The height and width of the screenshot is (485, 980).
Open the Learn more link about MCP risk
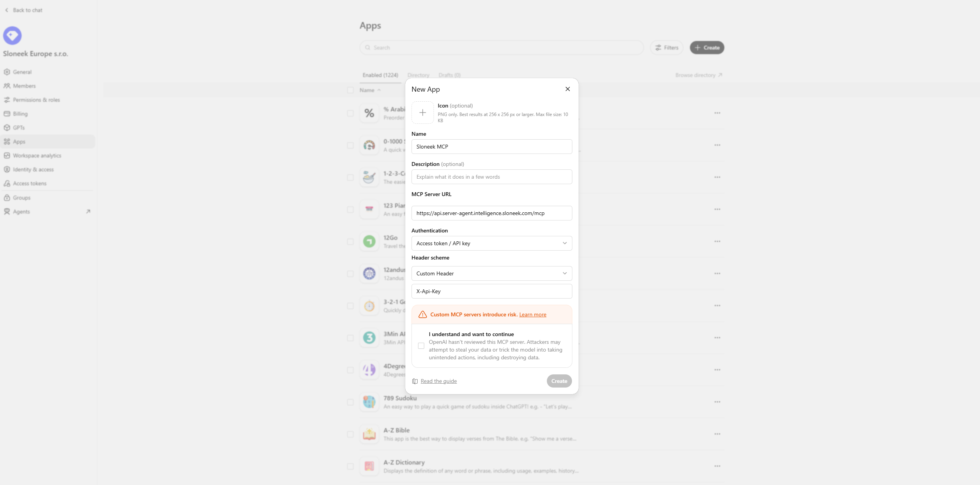tap(533, 314)
